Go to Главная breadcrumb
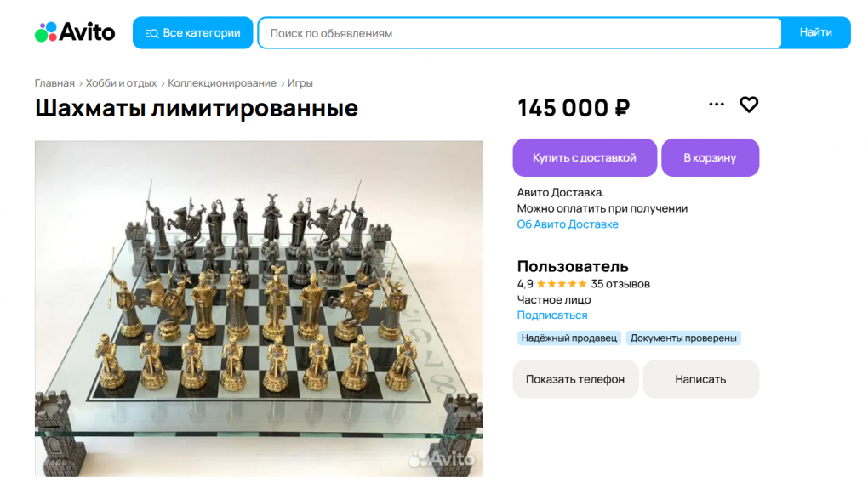Image resolution: width=868 pixels, height=488 pixels. pyautogui.click(x=54, y=83)
